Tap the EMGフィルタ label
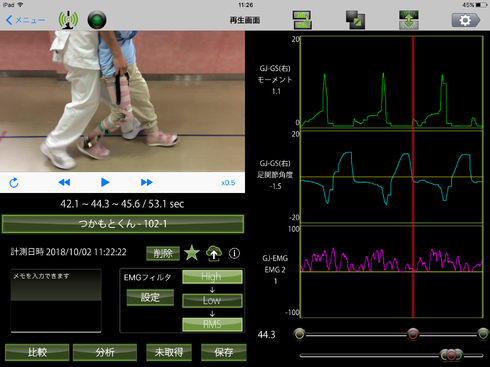The image size is (490, 367). pos(147,277)
